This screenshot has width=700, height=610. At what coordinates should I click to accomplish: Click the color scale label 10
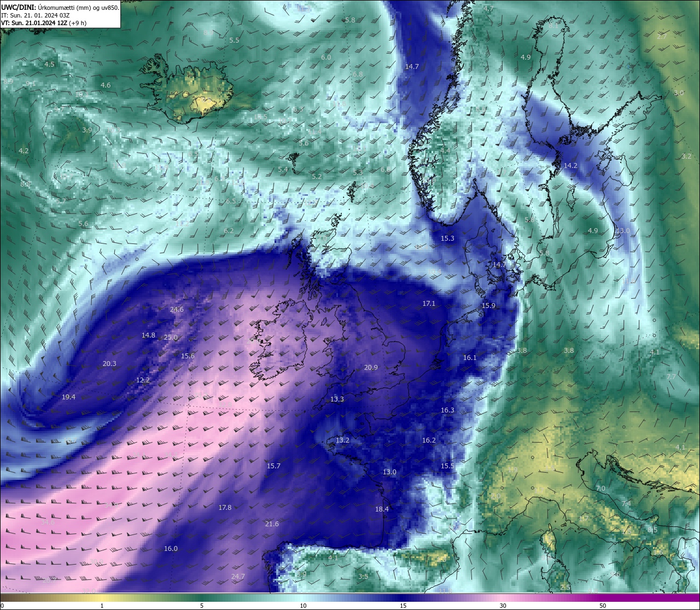(303, 606)
